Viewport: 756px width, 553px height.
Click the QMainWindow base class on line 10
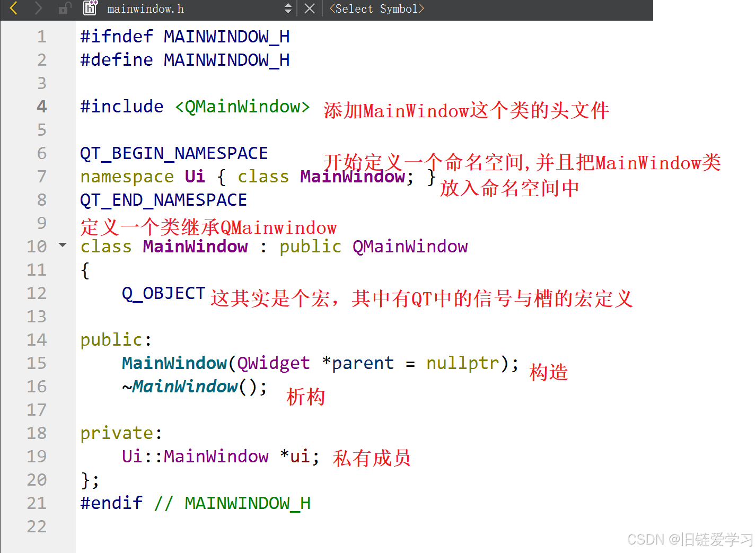410,247
